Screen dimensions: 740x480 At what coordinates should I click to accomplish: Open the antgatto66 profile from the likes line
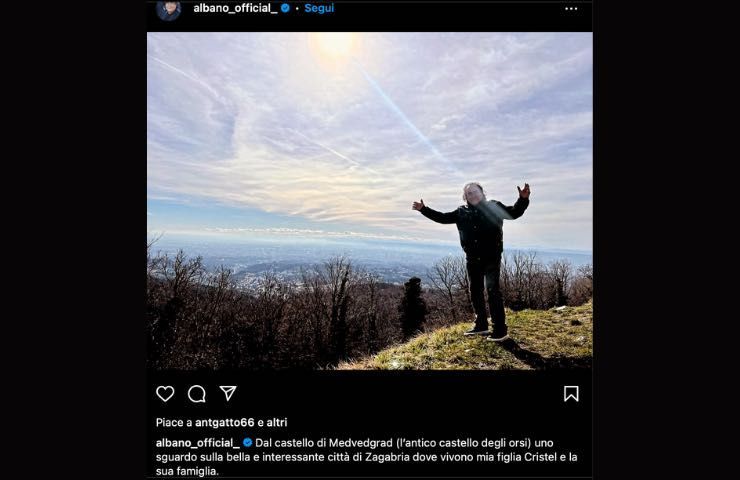(226, 423)
